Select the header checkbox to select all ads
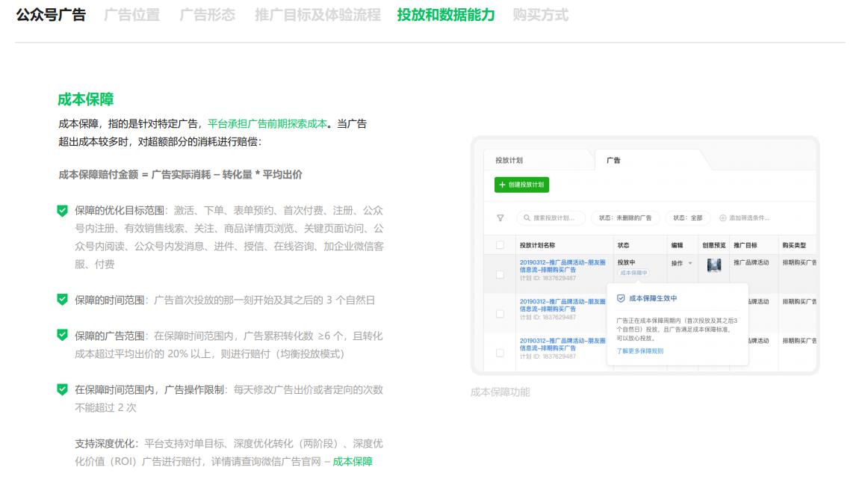The image size is (868, 494). [x=499, y=243]
